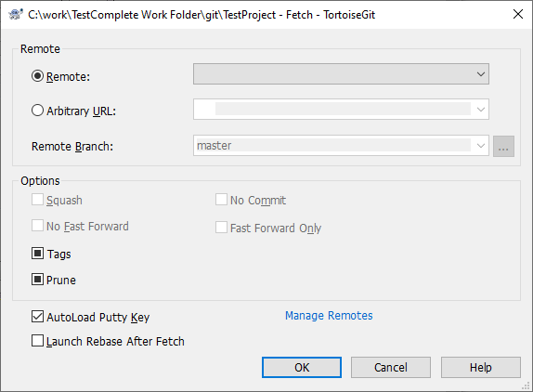Toggle the Tags checkbox
533x392 pixels.
[37, 254]
